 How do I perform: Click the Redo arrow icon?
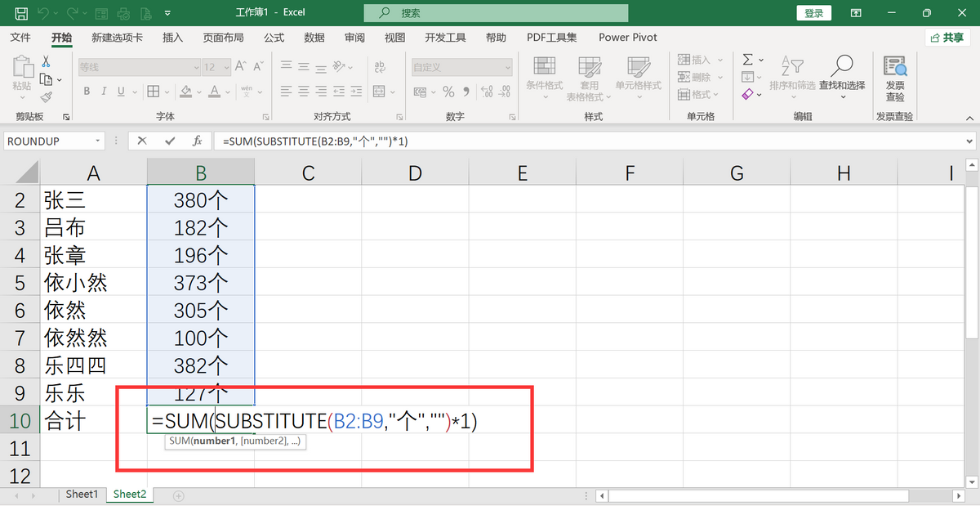[x=73, y=13]
